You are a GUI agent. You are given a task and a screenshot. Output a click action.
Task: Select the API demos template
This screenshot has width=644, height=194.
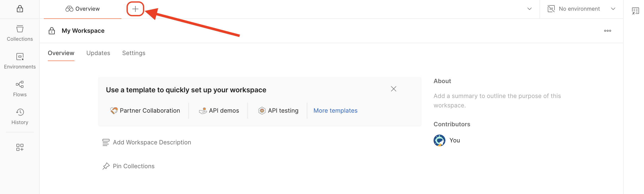(219, 110)
